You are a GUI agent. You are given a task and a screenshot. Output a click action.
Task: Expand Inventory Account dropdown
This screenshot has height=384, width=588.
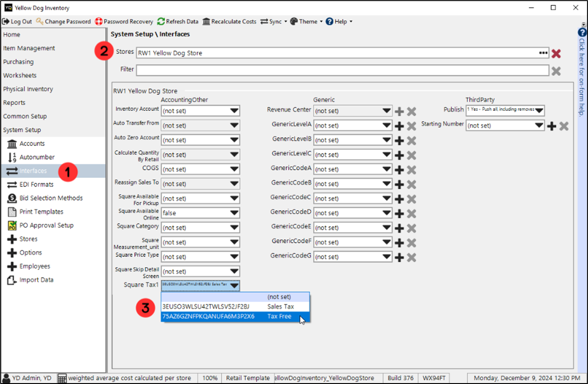(x=234, y=111)
